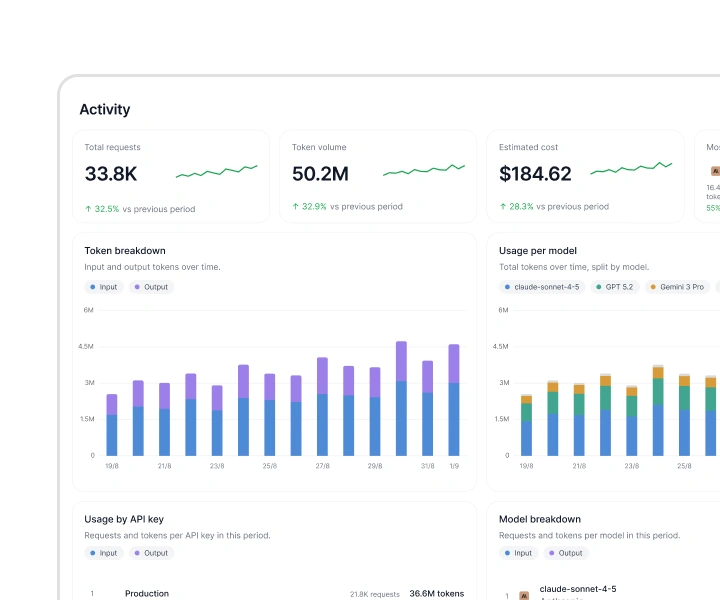
Task: Click the 33.8K total requests value
Action: 111,174
